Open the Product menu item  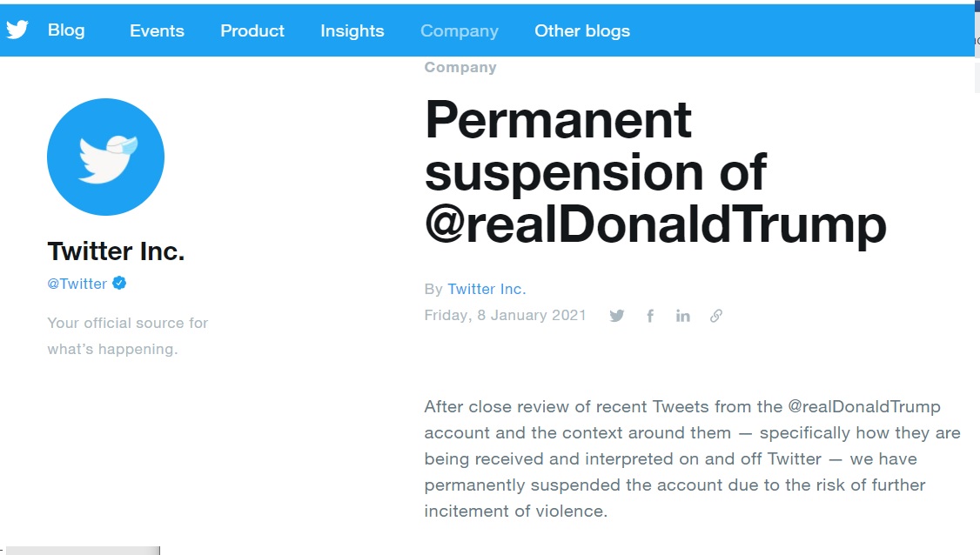tap(252, 30)
